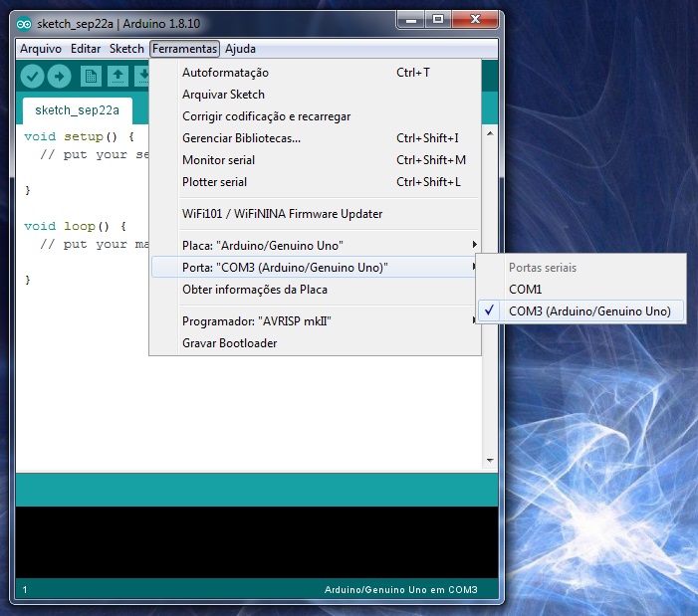Click Monitor serial in the menu

pyautogui.click(x=218, y=160)
